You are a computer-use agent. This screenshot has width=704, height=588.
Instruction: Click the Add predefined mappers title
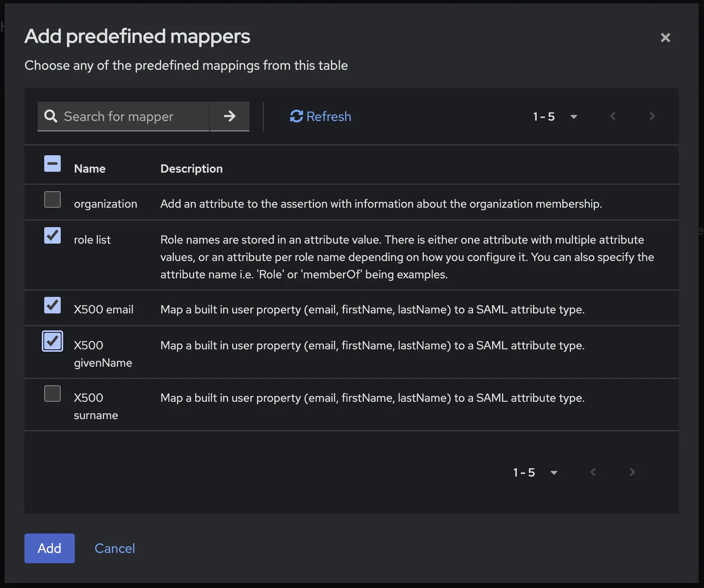[x=137, y=36]
